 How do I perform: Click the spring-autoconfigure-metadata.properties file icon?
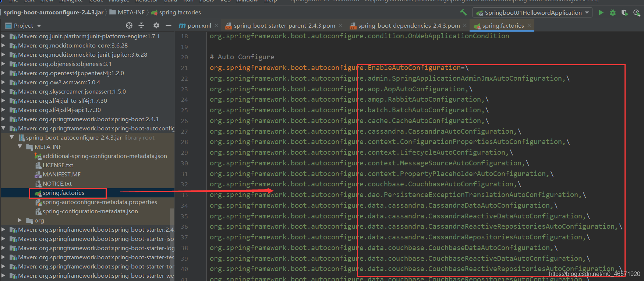pos(38,202)
